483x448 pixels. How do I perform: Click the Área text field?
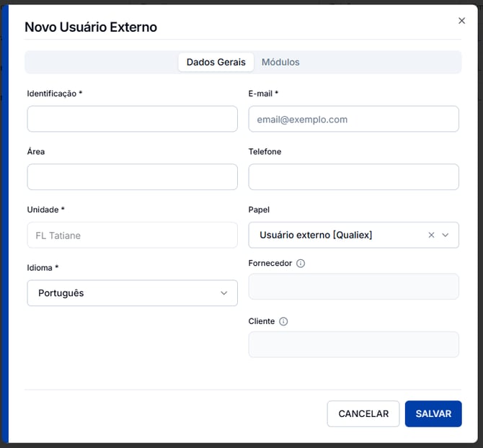(132, 177)
